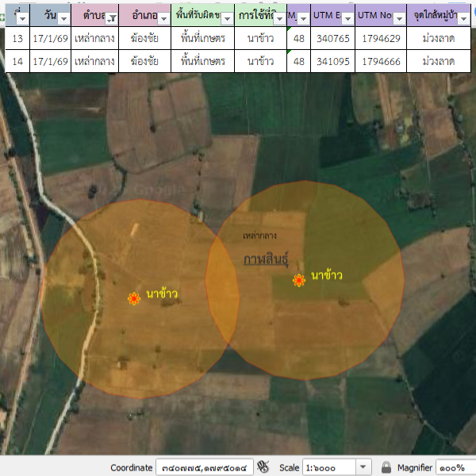Click the กาฬสินธุ์ map label link
476x476 pixels.
click(266, 259)
